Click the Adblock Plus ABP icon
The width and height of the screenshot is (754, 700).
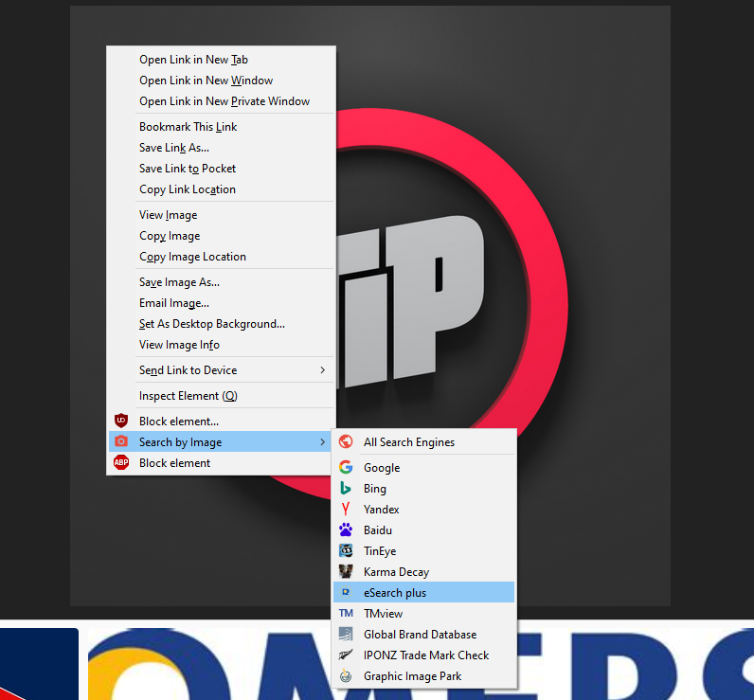pos(121,462)
